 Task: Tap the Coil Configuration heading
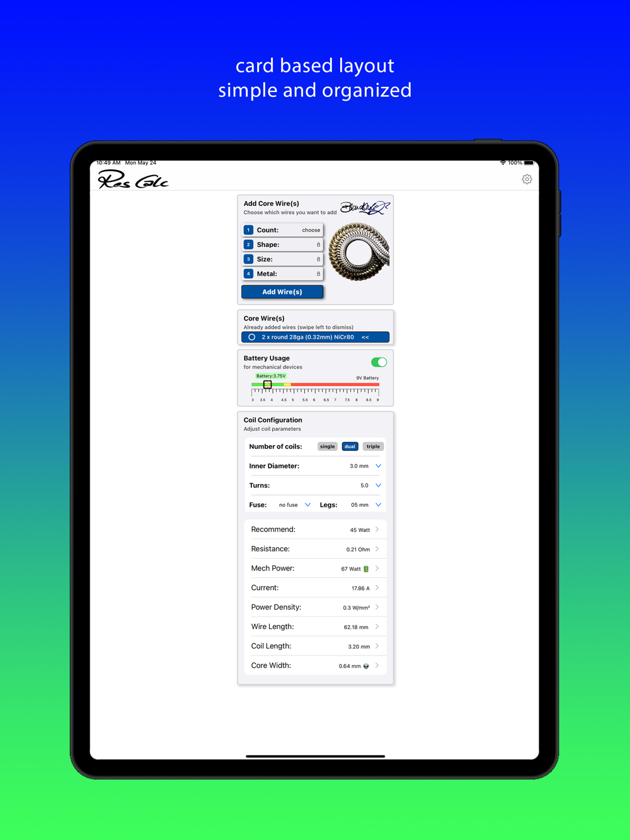(273, 420)
